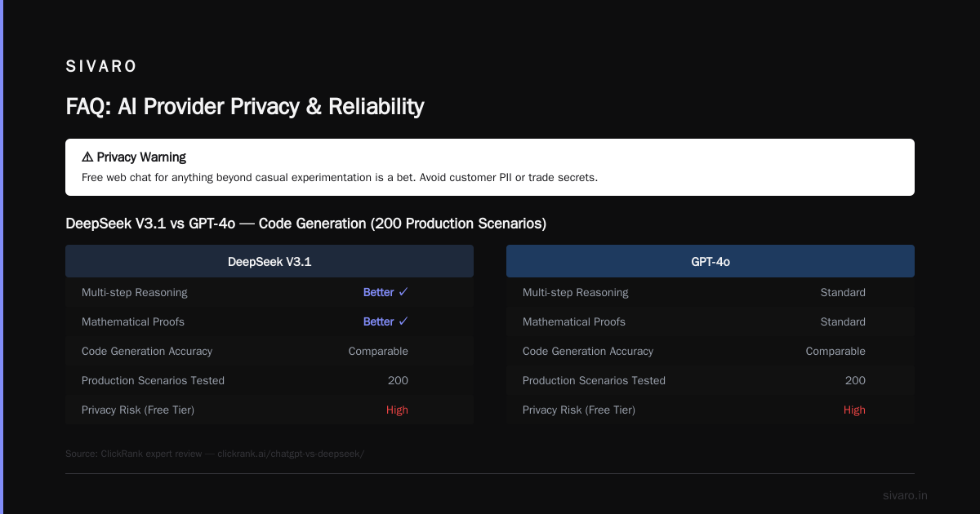Click Standard value for GPT-4o Mathematical Proofs
Screen dimensions: 980x514
pyautogui.click(x=843, y=321)
